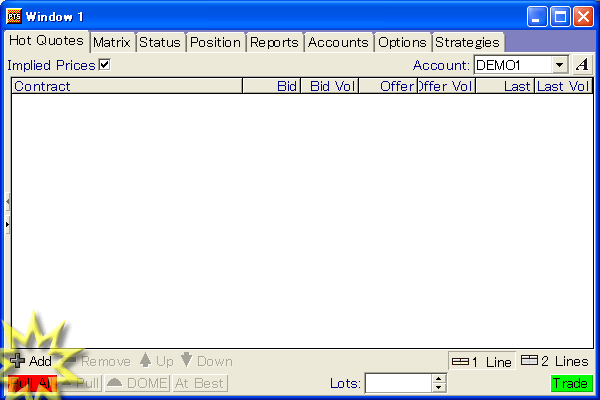The height and width of the screenshot is (400, 600).
Task: Toggle the Implied Prices checkbox
Action: pos(104,65)
